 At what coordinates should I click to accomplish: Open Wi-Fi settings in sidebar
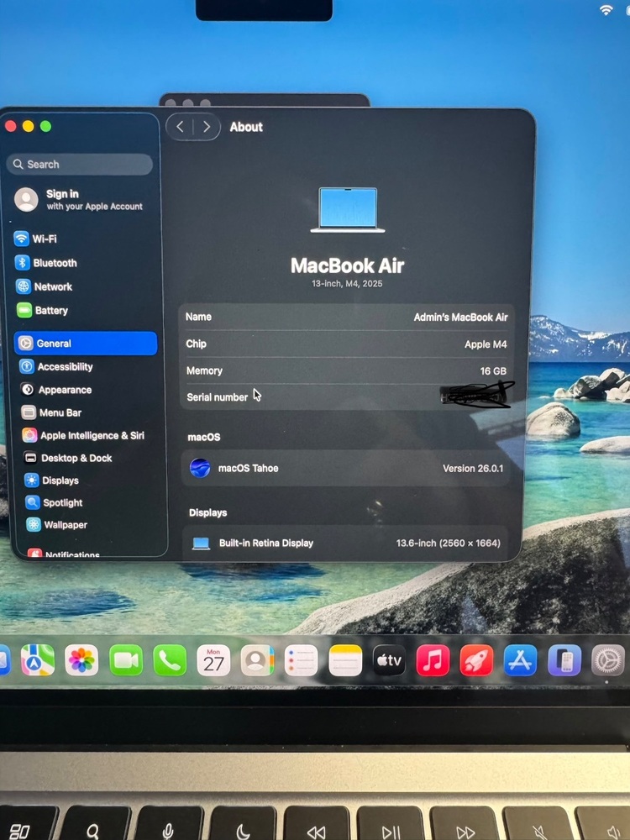click(44, 239)
